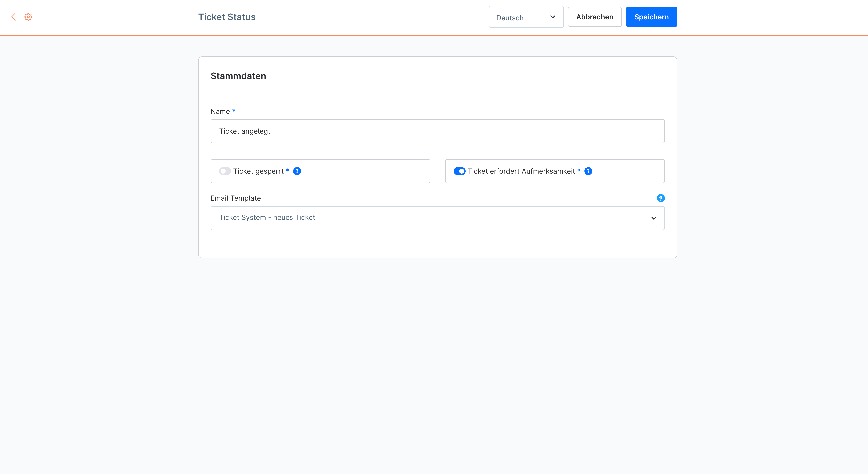Open the Deutsch language dropdown
This screenshot has height=474, width=868.
coord(526,17)
